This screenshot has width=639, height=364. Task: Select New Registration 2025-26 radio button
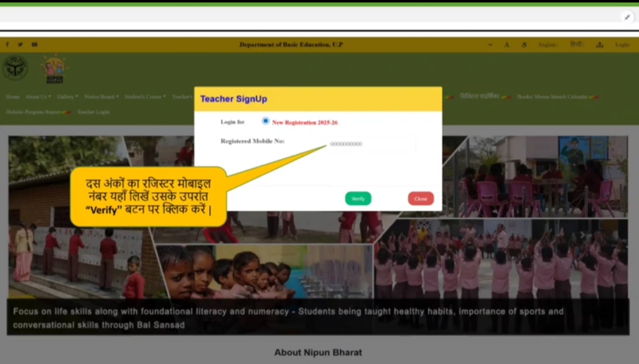(266, 121)
